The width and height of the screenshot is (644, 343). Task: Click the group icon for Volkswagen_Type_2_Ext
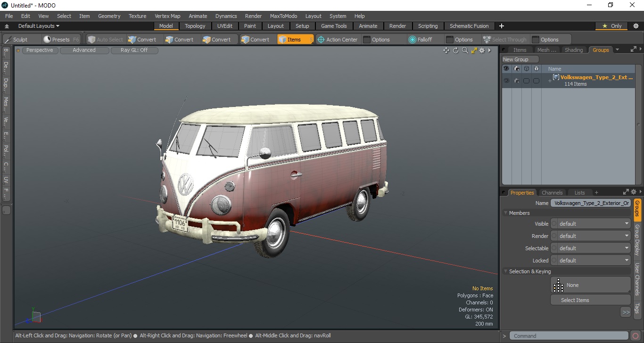pos(556,77)
